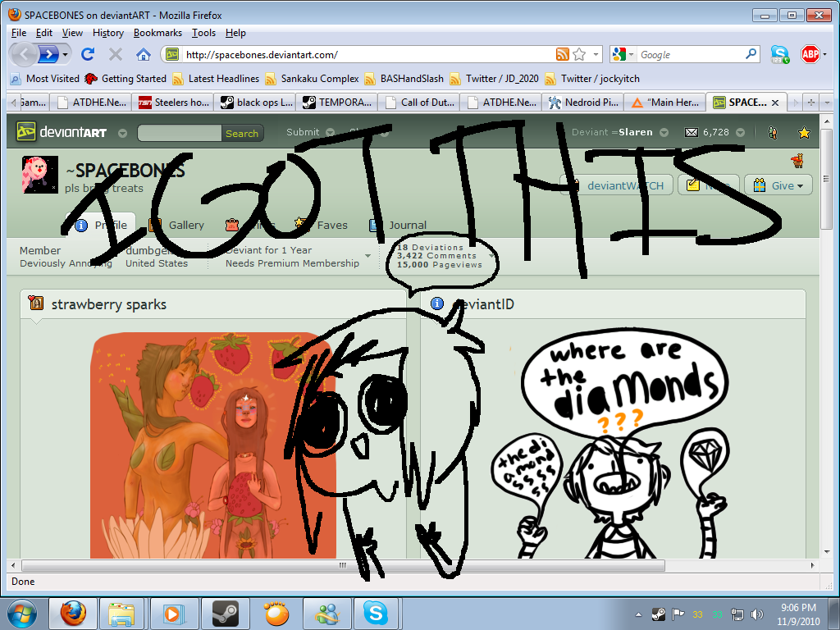
Task: Click the page horizontal scrollbar thumb
Action: pyautogui.click(x=344, y=565)
